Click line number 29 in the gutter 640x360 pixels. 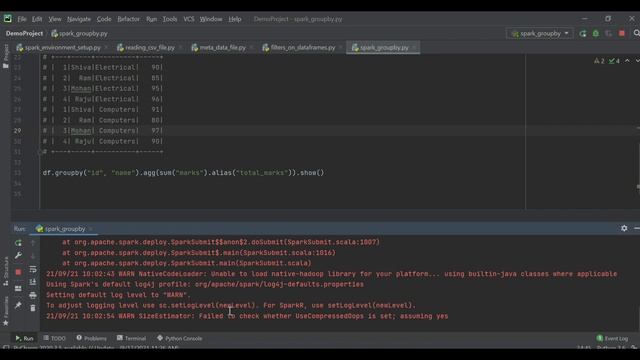(x=18, y=131)
